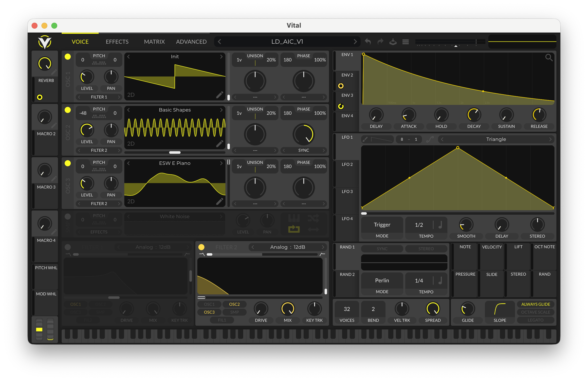This screenshot has height=381, width=588.
Task: Open the Filter 2 Analog 12dB type selector
Action: coord(287,247)
